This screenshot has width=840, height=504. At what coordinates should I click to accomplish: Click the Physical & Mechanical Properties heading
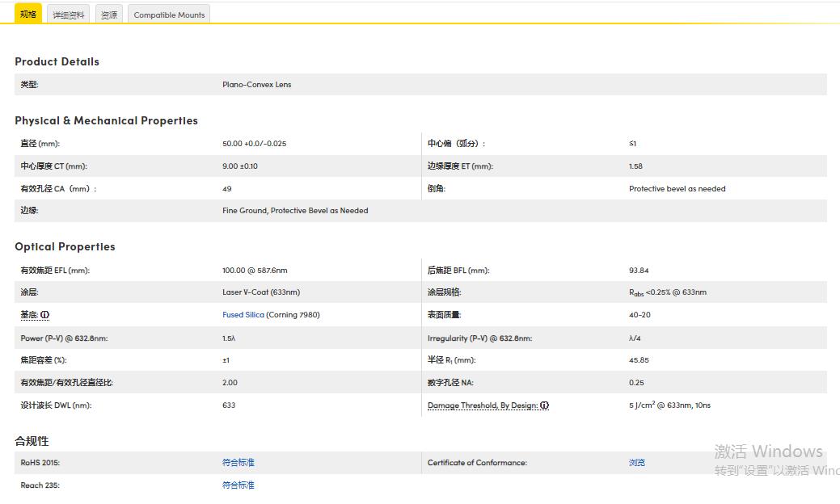[106, 121]
